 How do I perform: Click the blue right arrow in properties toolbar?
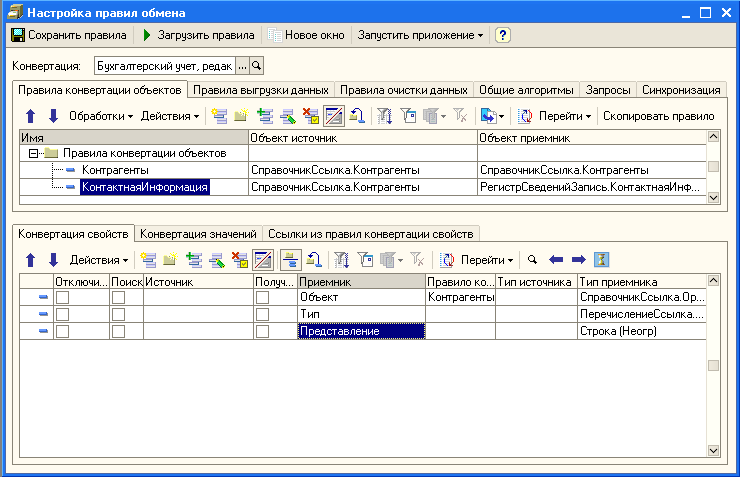tap(578, 260)
